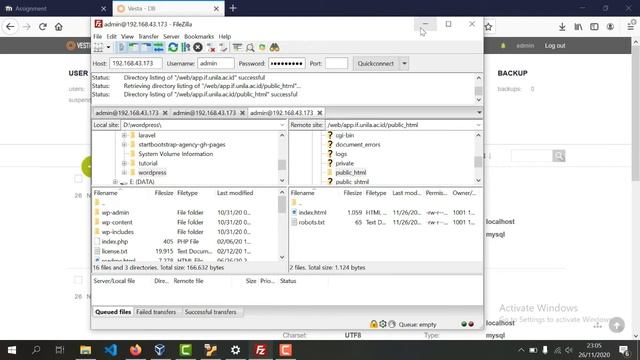Select the logs remote folder
This screenshot has width=640, height=360.
[341, 154]
